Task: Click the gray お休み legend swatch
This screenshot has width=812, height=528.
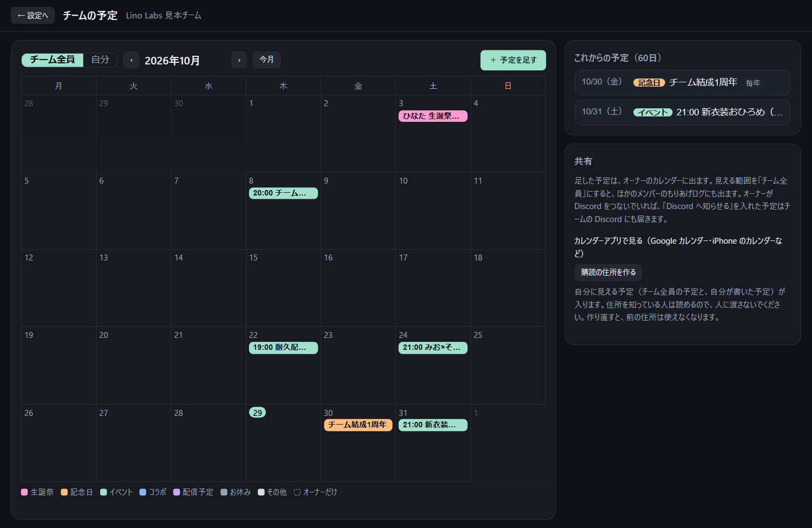Action: 224,492
